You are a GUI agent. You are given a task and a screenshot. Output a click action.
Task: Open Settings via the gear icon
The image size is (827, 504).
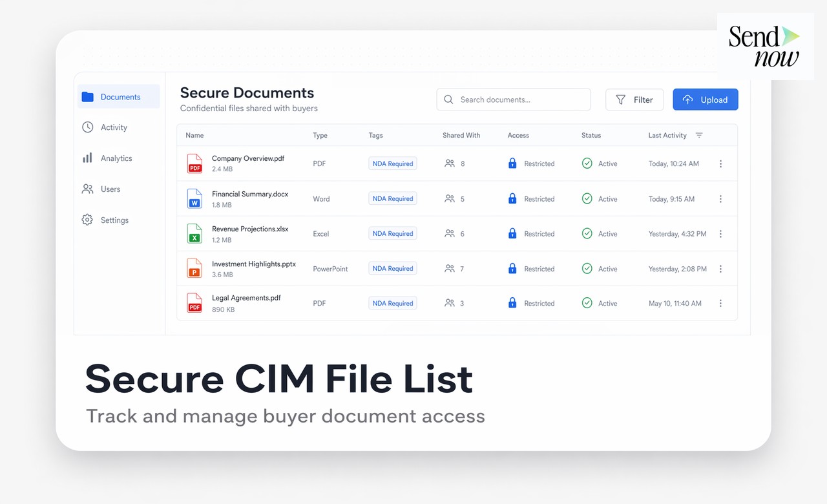(87, 220)
